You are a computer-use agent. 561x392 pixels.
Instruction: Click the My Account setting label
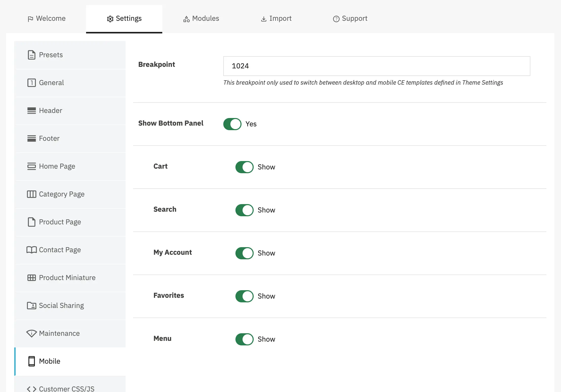point(173,252)
